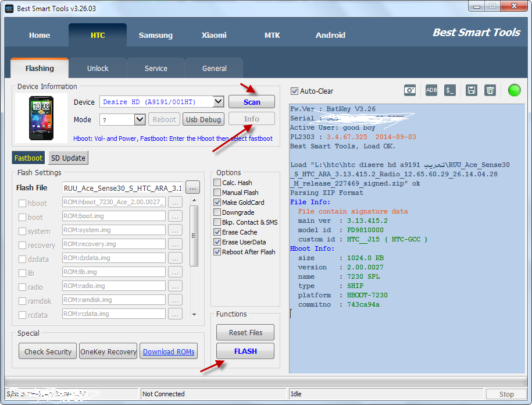Switch to the Samsung tab

pyautogui.click(x=156, y=35)
